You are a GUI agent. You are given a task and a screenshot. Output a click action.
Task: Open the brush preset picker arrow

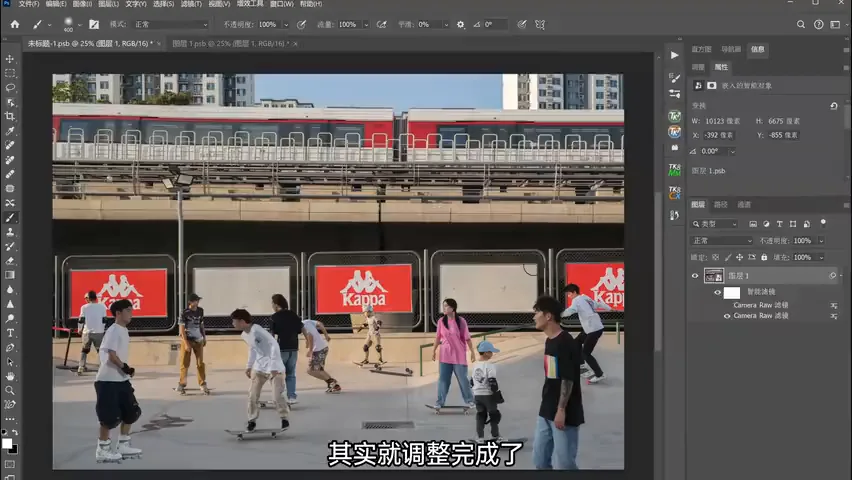pos(79,24)
